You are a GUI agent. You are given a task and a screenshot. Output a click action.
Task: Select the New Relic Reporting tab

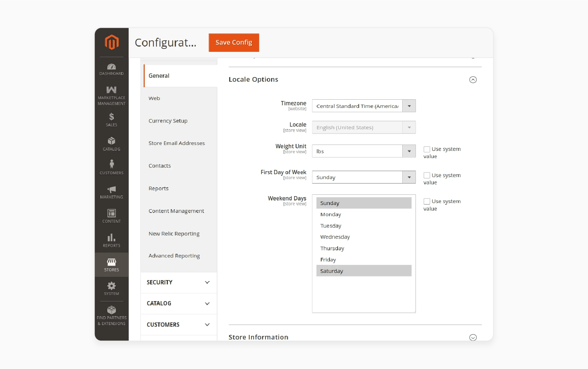(x=179, y=234)
